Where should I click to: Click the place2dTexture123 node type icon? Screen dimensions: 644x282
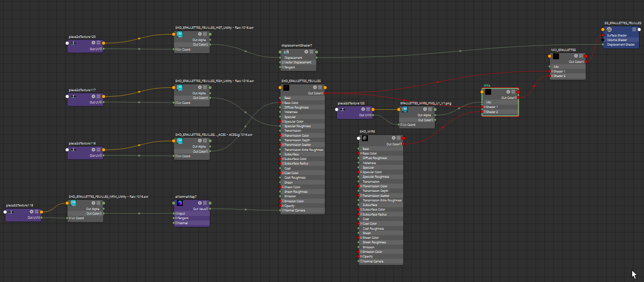[x=343, y=109]
